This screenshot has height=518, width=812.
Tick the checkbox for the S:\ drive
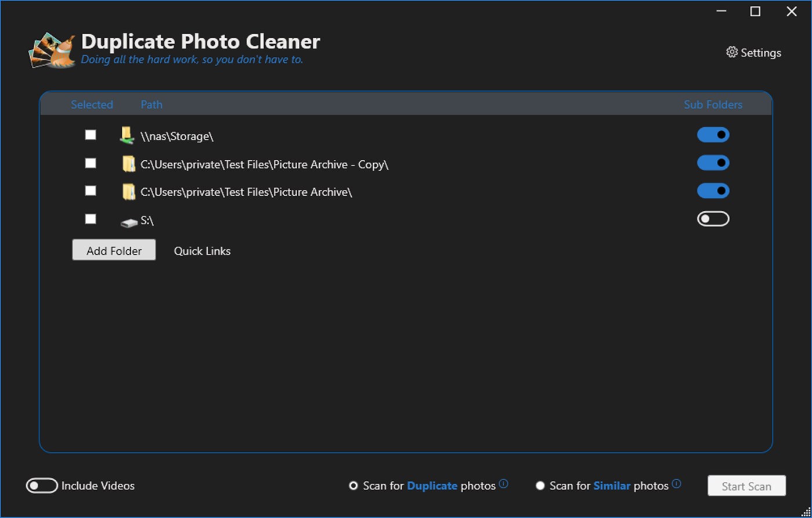[x=91, y=219]
